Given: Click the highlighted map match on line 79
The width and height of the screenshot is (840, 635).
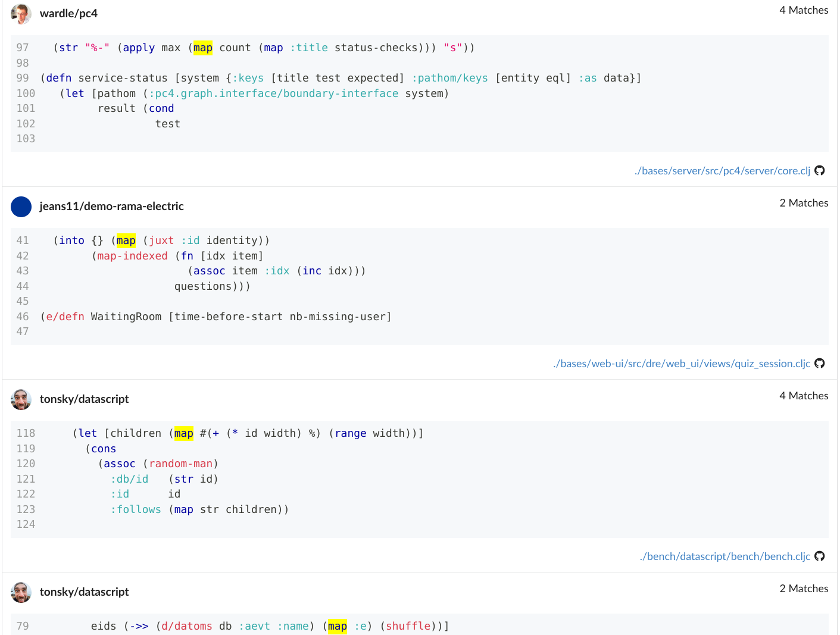Looking at the screenshot, I should coord(337,626).
